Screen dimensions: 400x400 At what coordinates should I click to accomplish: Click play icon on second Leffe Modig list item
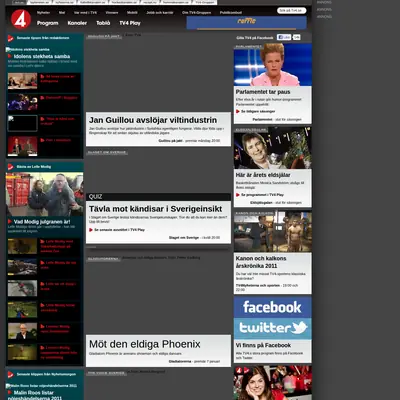pos(42,263)
